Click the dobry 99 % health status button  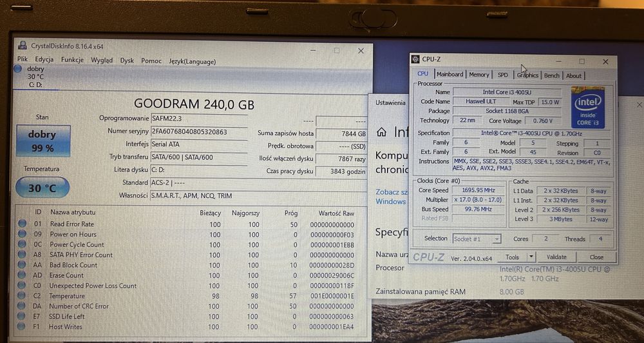(43, 141)
